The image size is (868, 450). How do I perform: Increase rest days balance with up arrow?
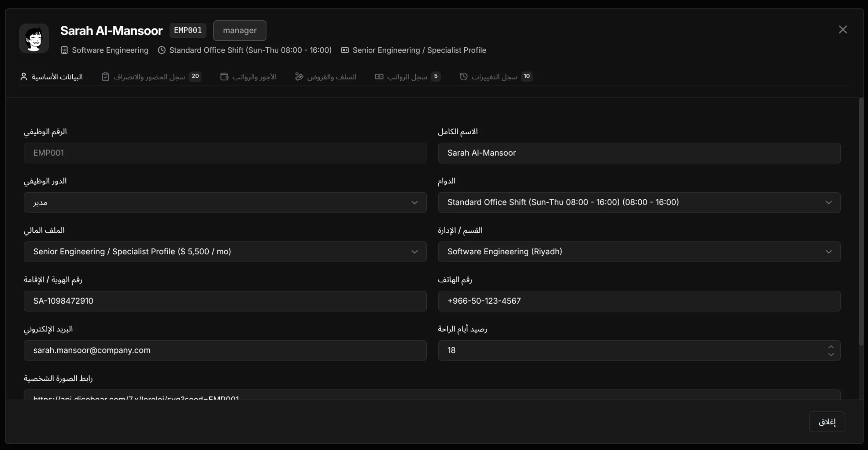(x=831, y=347)
